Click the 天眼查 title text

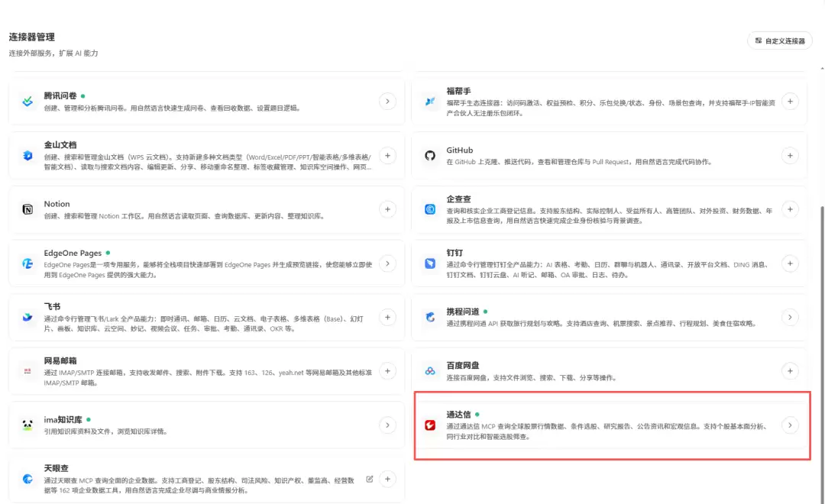56,468
